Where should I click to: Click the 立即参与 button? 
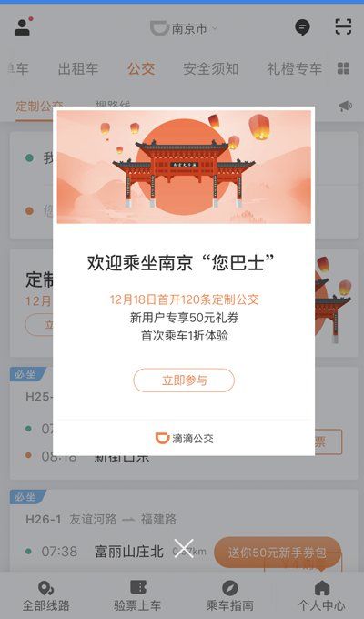click(184, 381)
